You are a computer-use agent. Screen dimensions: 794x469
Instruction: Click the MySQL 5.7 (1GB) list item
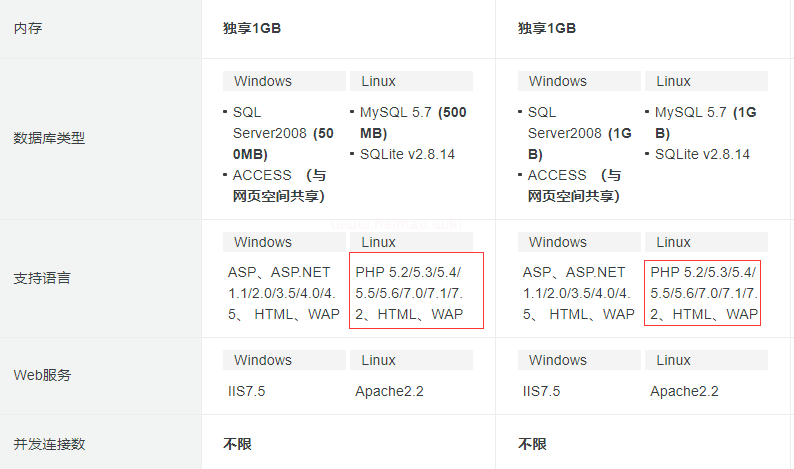(x=705, y=122)
